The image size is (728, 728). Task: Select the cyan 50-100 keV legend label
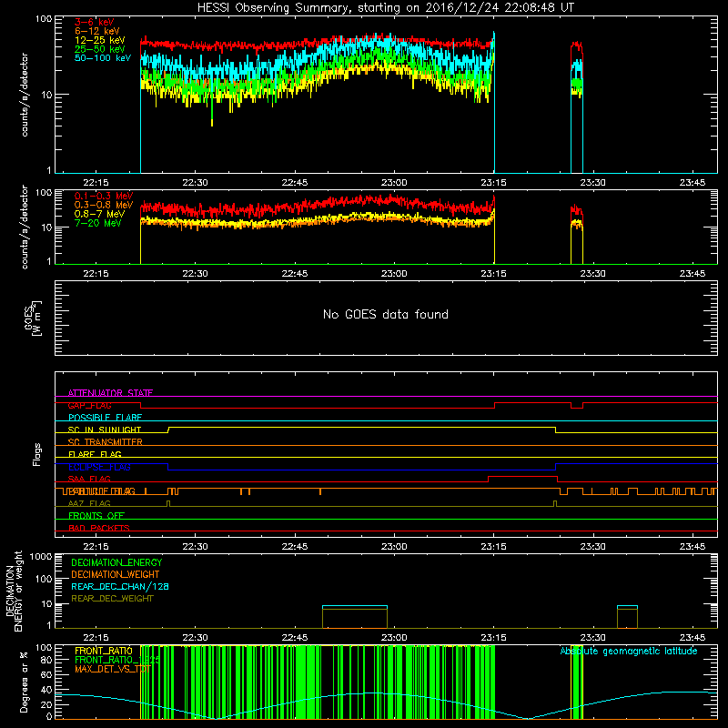(103, 58)
